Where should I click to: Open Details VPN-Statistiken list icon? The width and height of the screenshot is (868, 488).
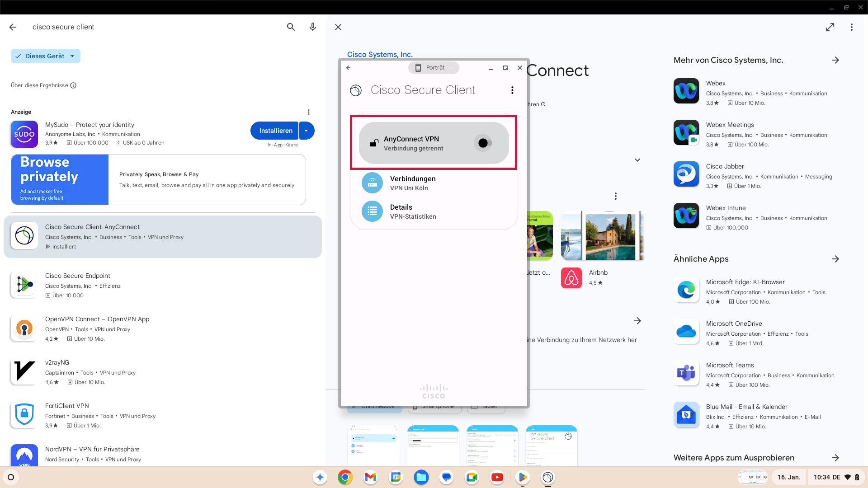[372, 211]
